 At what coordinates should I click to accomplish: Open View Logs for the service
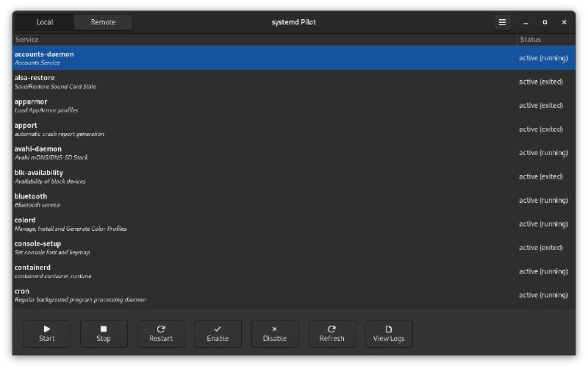(x=389, y=334)
